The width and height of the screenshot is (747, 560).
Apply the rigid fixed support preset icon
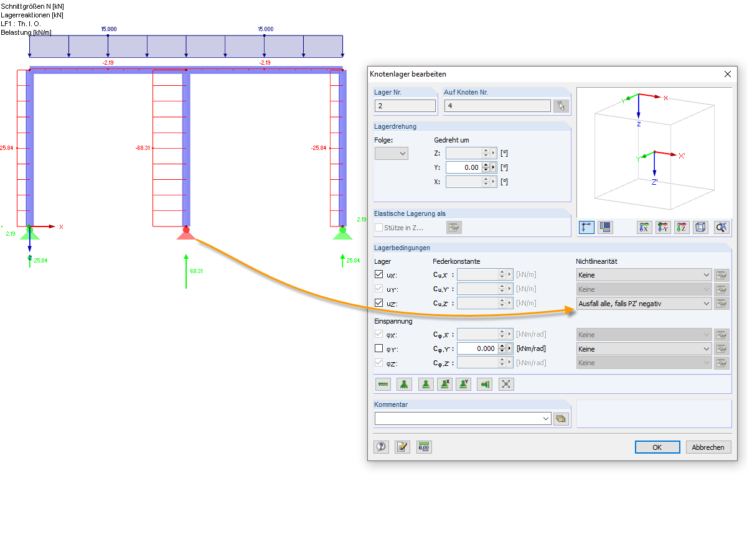coord(383,385)
